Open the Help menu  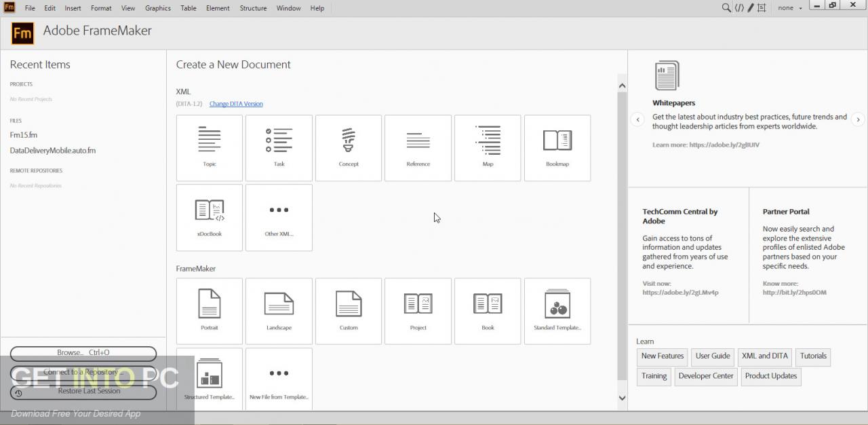[317, 8]
